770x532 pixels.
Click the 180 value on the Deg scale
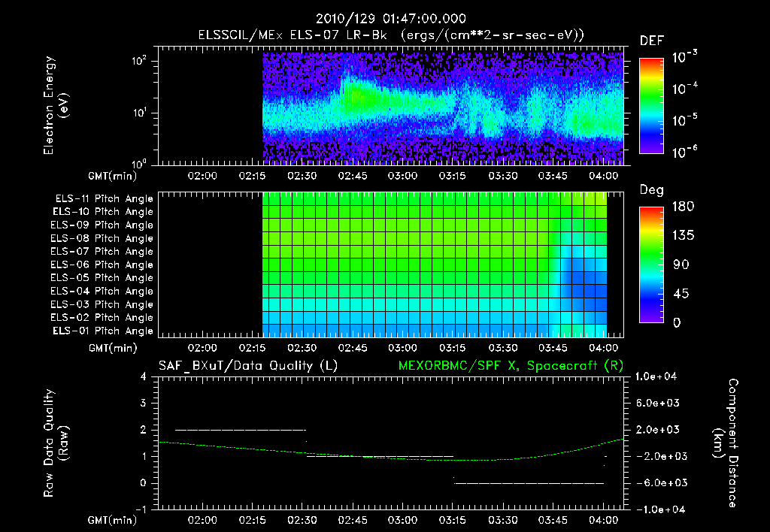683,207
